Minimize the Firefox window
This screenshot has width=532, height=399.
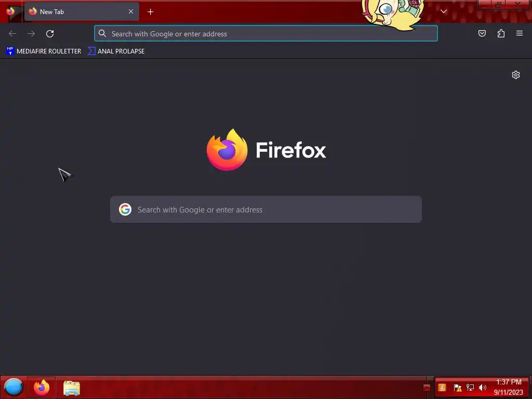pyautogui.click(x=485, y=4)
